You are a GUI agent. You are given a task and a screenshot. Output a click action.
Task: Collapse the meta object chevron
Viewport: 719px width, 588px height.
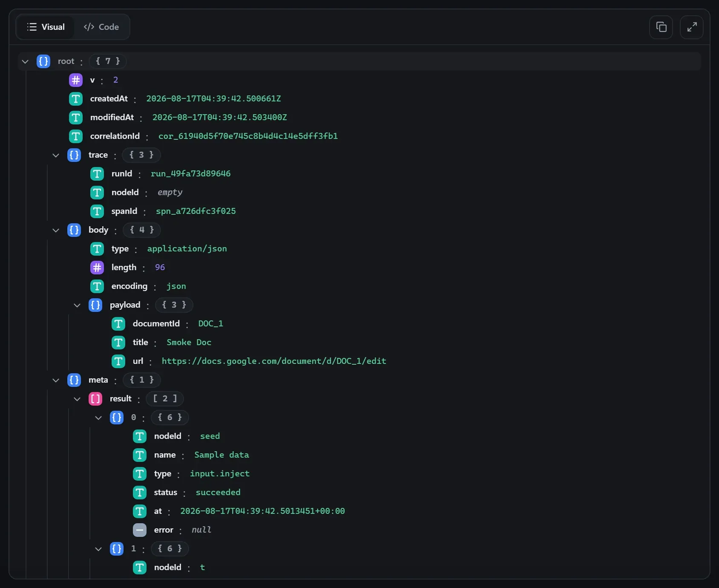pos(56,380)
